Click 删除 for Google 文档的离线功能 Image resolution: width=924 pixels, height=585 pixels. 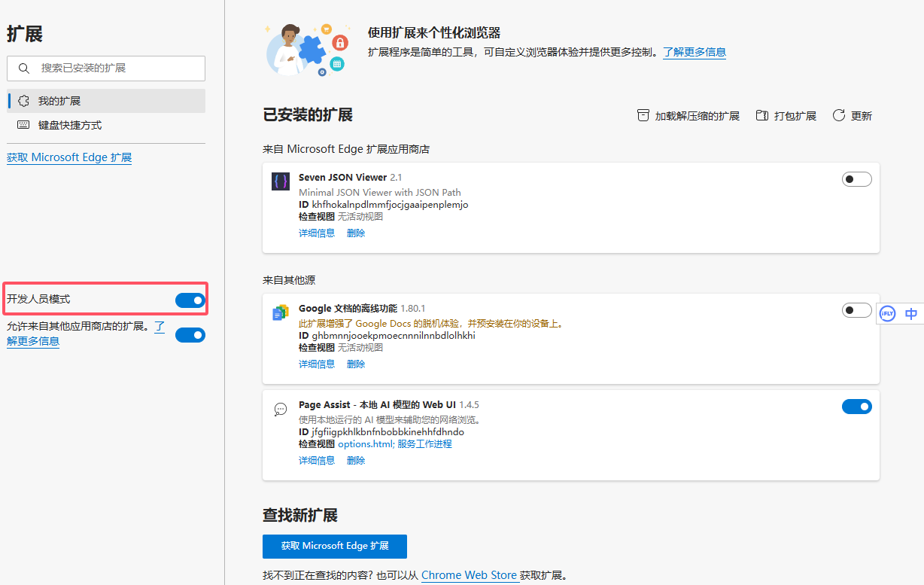tap(356, 364)
